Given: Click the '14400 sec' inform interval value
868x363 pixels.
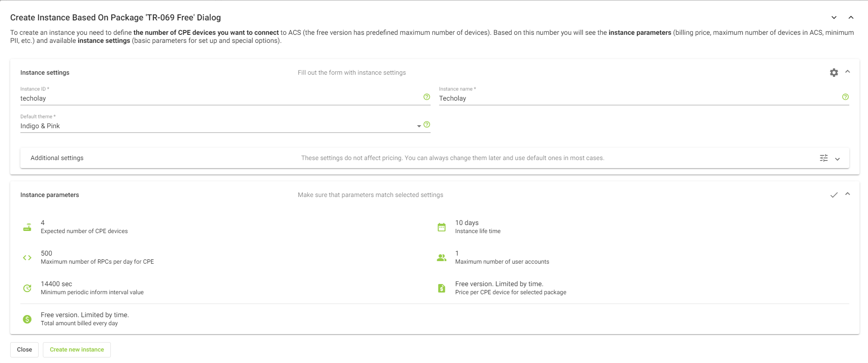Looking at the screenshot, I should [56, 284].
